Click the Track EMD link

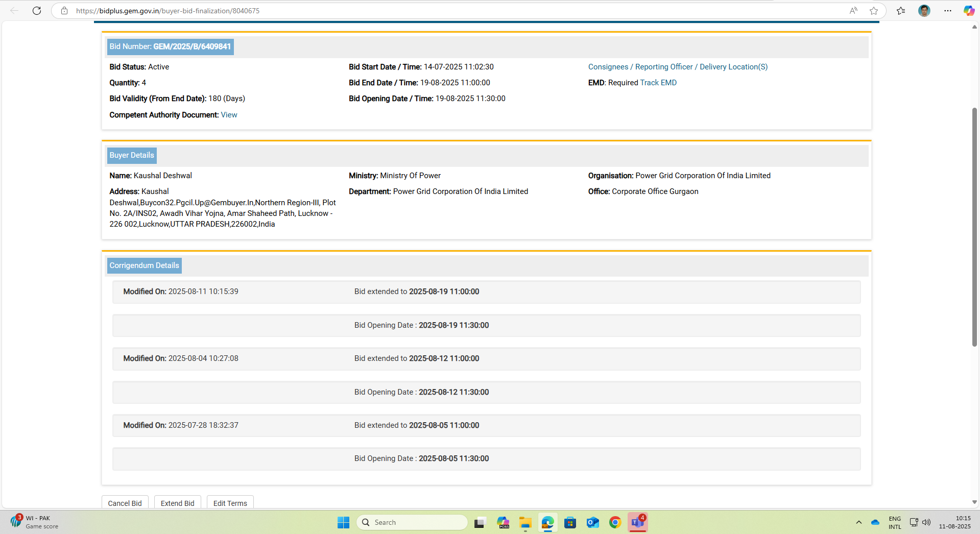(x=658, y=83)
